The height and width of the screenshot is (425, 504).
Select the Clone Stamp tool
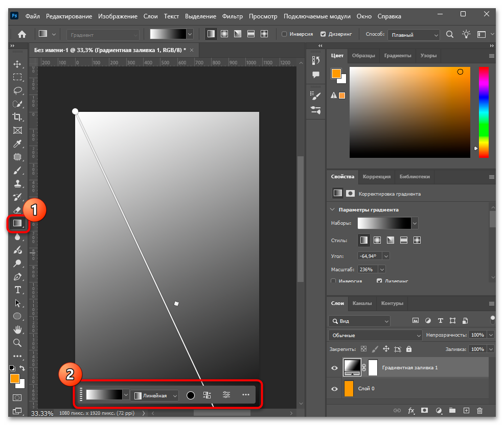coord(17,183)
